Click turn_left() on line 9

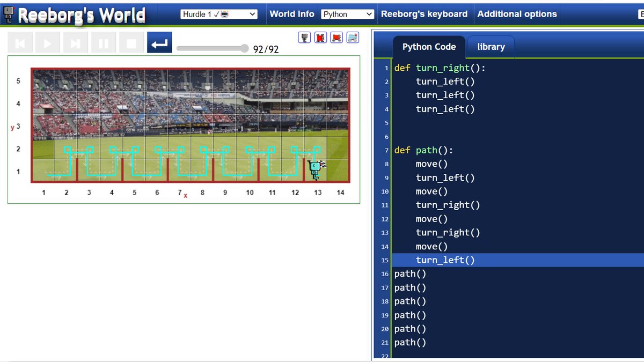445,178
